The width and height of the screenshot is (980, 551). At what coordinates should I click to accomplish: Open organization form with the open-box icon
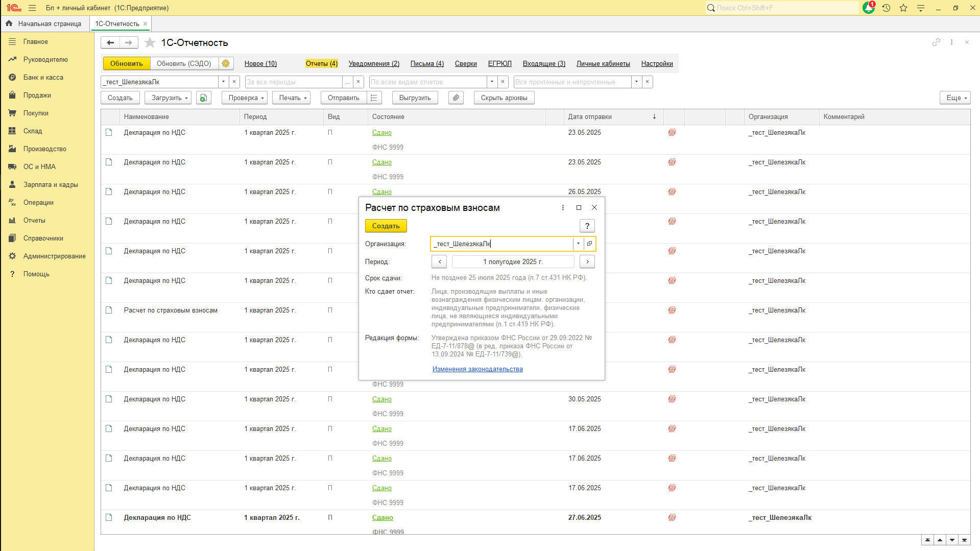click(x=590, y=244)
